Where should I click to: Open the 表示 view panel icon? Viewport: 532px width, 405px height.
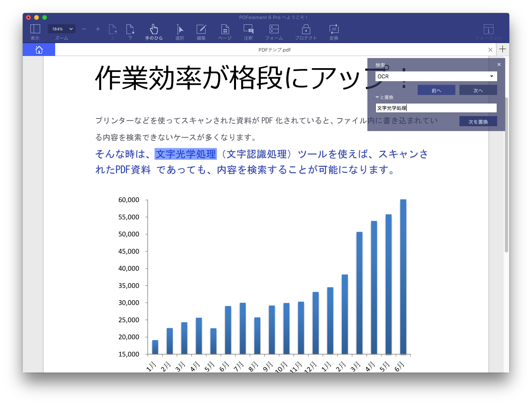pos(35,29)
